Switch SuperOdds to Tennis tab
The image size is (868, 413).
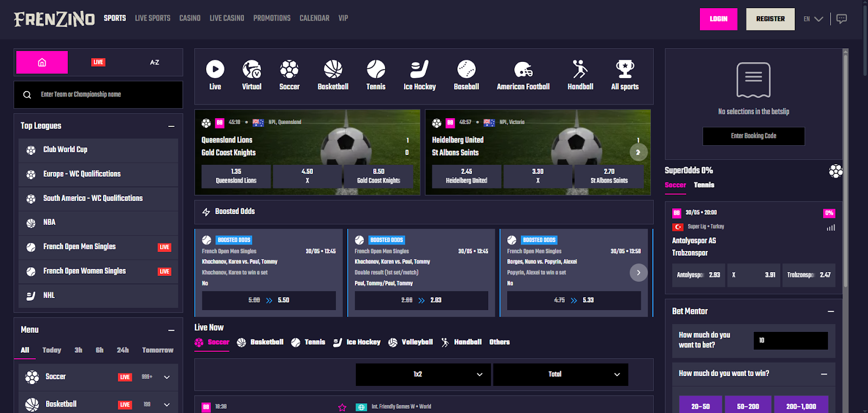(704, 185)
